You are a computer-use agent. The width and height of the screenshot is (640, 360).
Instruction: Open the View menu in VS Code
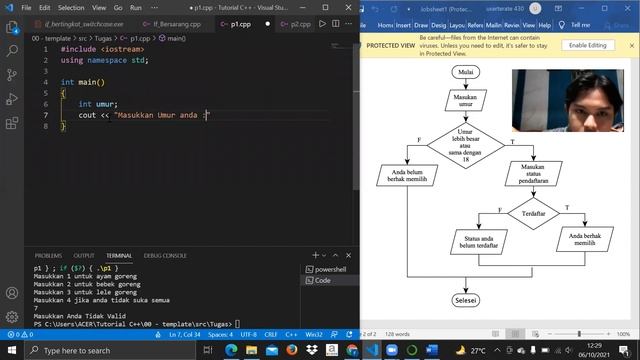tap(99, 8)
